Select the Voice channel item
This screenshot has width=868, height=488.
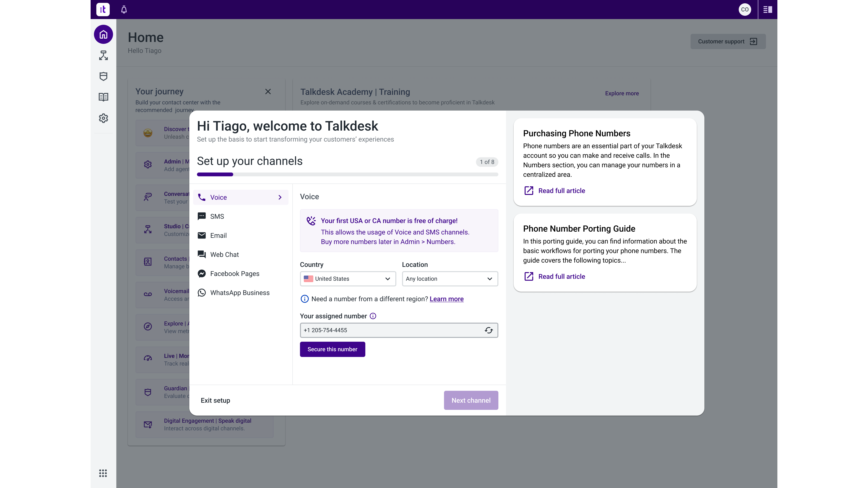241,197
